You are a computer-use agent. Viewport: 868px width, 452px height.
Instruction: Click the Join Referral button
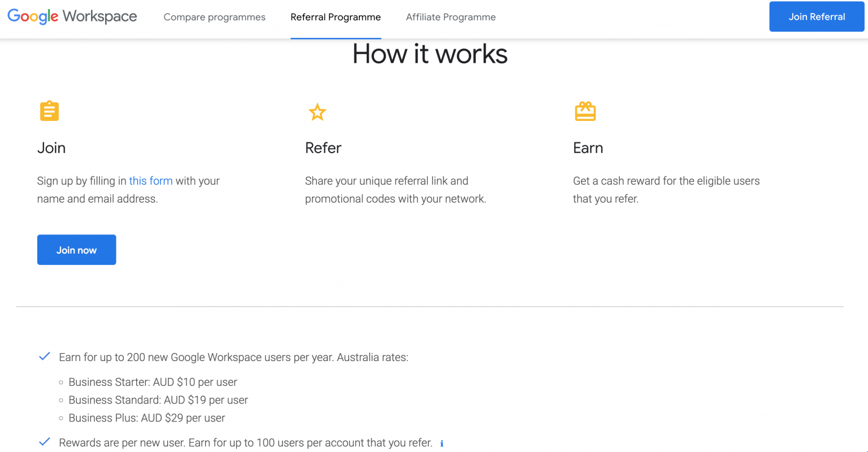pyautogui.click(x=816, y=16)
